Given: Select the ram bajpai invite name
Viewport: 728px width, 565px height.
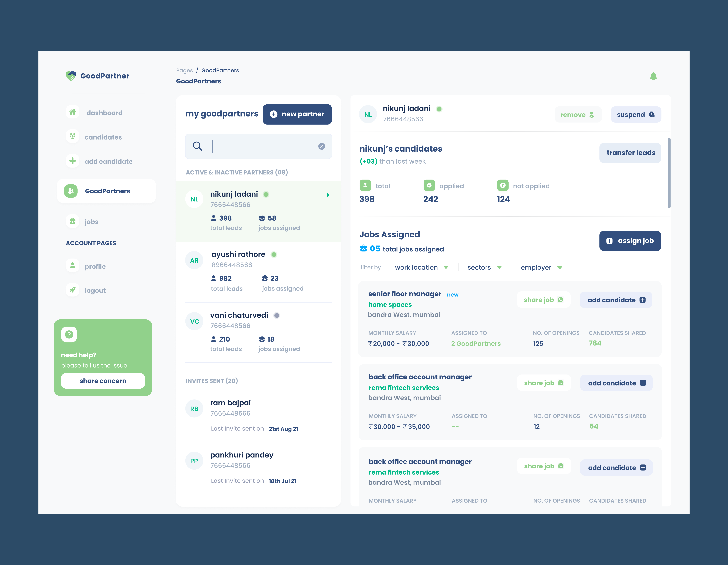Looking at the screenshot, I should [x=230, y=403].
